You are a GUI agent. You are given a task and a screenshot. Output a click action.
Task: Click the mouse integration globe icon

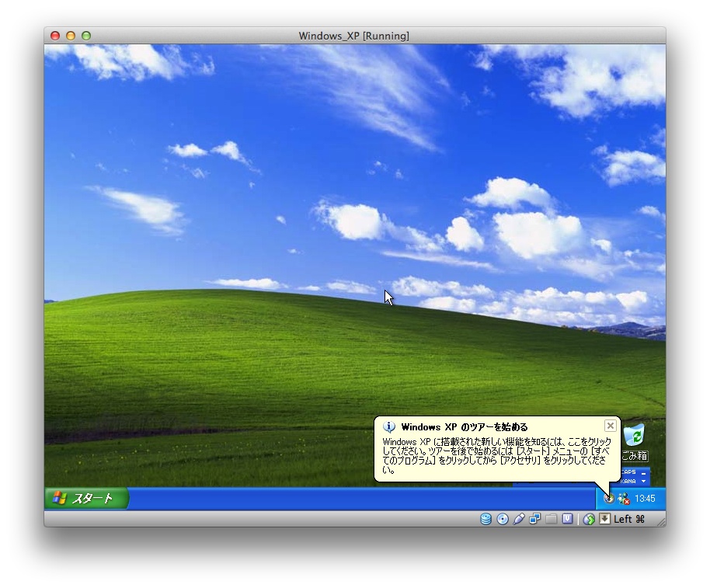tap(589, 520)
